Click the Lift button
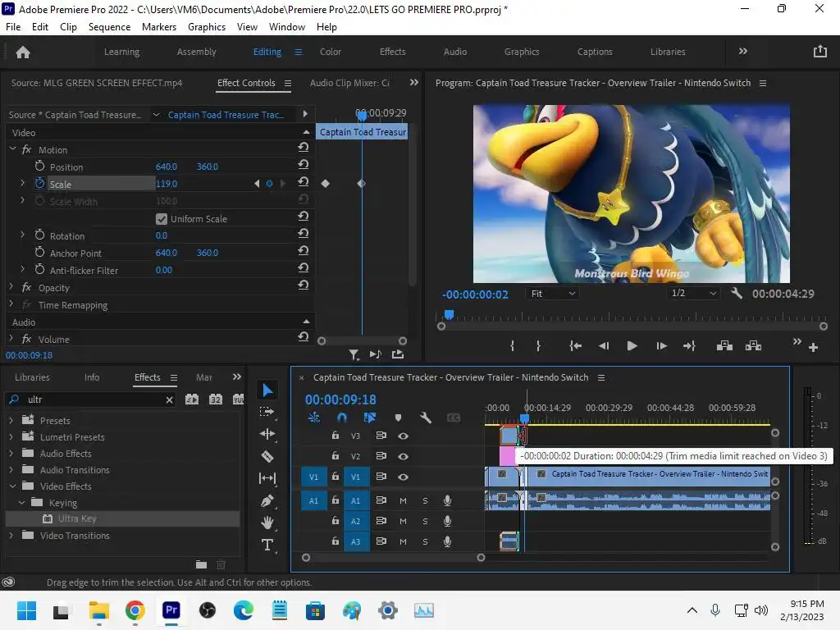This screenshot has height=630, width=840. click(725, 345)
